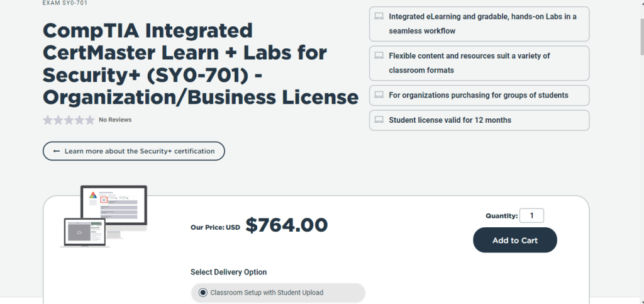The height and width of the screenshot is (304, 644).
Task: Rate with the fifth star
Action: tap(89, 120)
